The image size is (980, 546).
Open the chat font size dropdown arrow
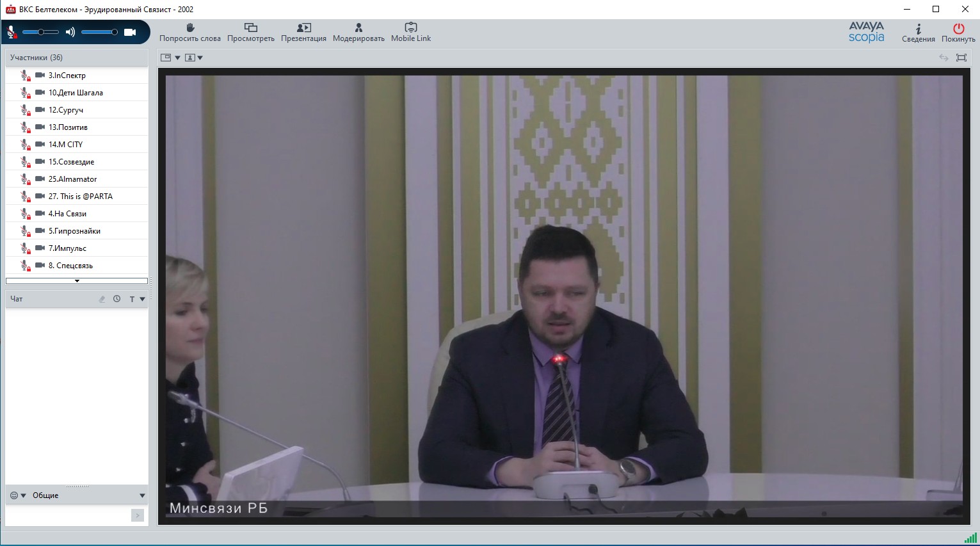tap(142, 299)
